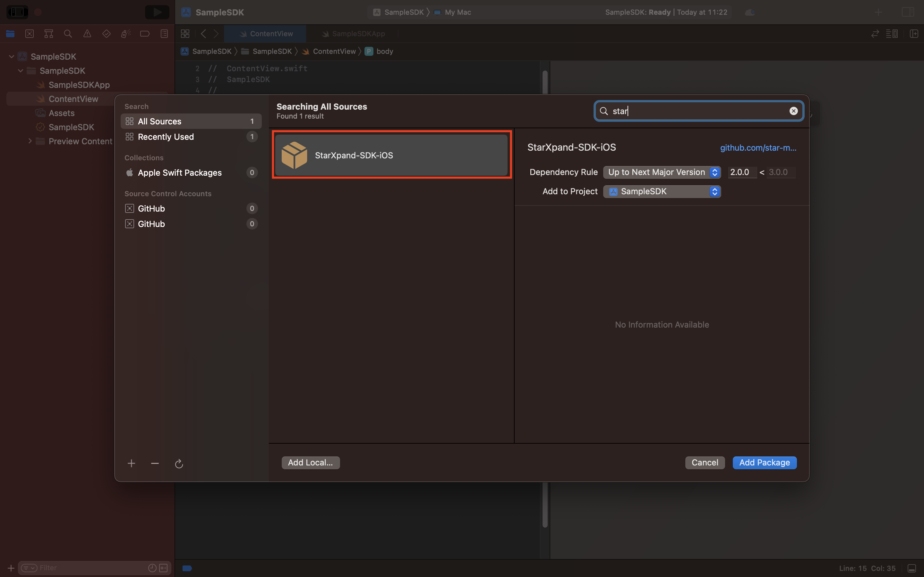Open the Dependency Rule dropdown
Image resolution: width=924 pixels, height=577 pixels.
(662, 172)
